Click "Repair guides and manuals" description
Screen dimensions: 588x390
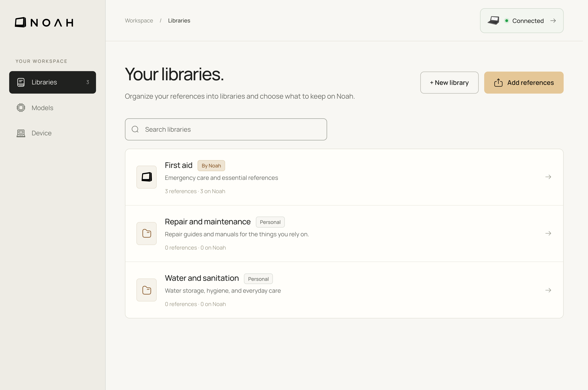pyautogui.click(x=237, y=234)
